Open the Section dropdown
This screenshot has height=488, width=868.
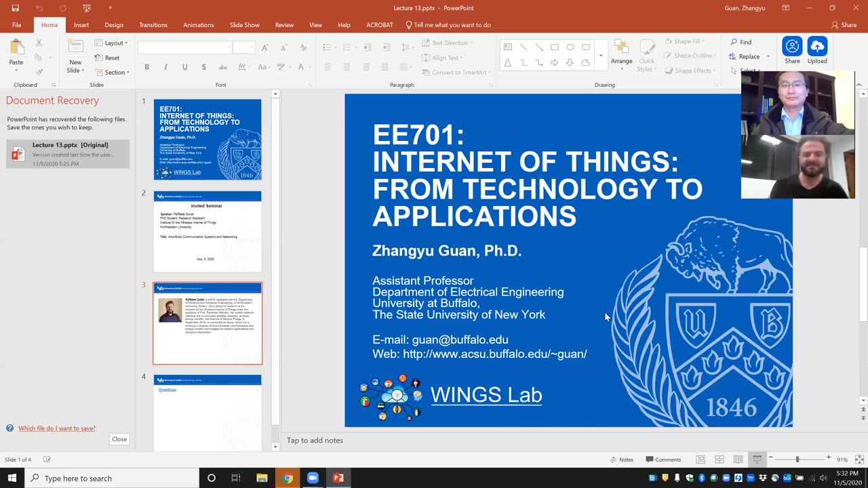tap(112, 73)
